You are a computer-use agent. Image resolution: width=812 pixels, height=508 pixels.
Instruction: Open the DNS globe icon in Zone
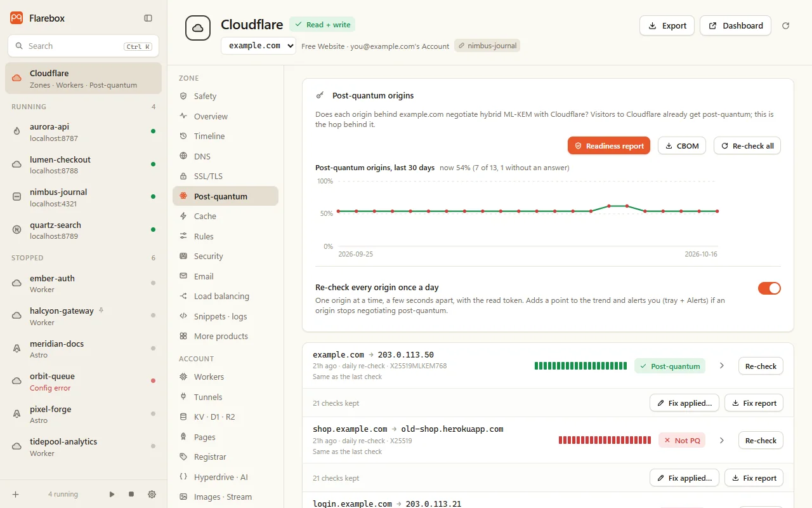coord(183,156)
